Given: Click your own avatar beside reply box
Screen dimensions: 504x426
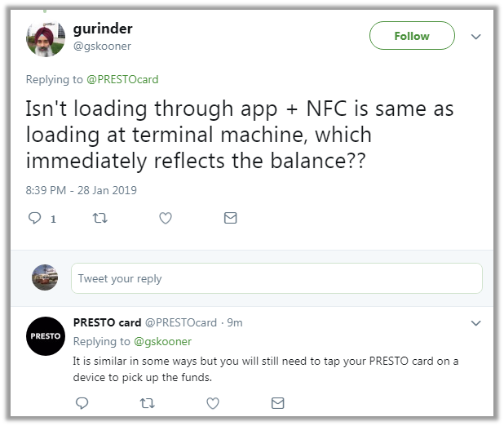Looking at the screenshot, I should click(x=45, y=277).
